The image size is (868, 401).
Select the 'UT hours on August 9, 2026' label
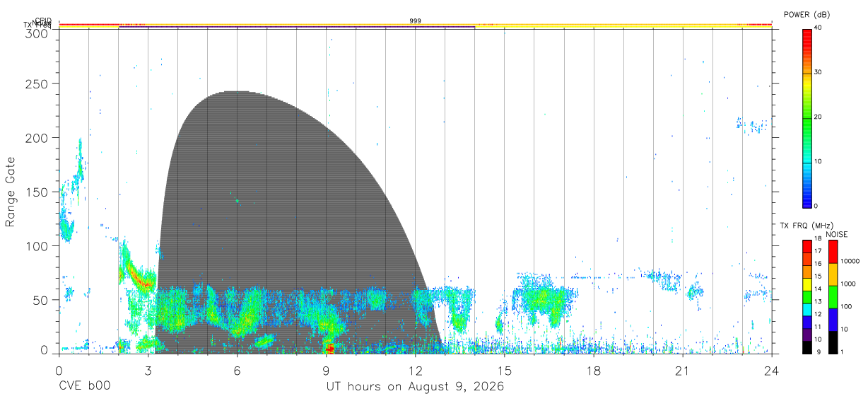(x=415, y=388)
